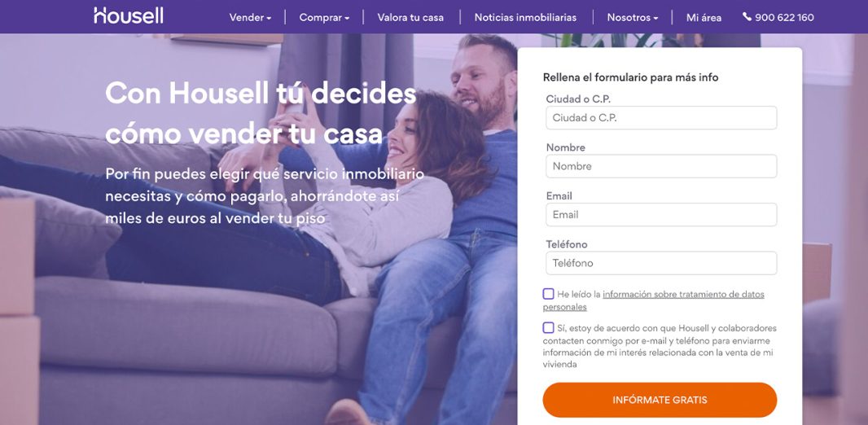Click the Infórmate gratis button

[x=660, y=400]
